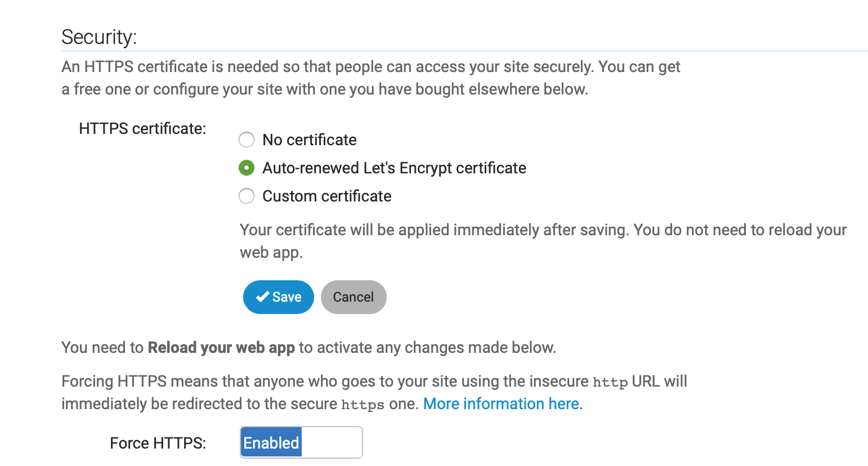Viewport: 868px width, 466px height.
Task: Select the Custom certificate option
Action: (x=246, y=196)
